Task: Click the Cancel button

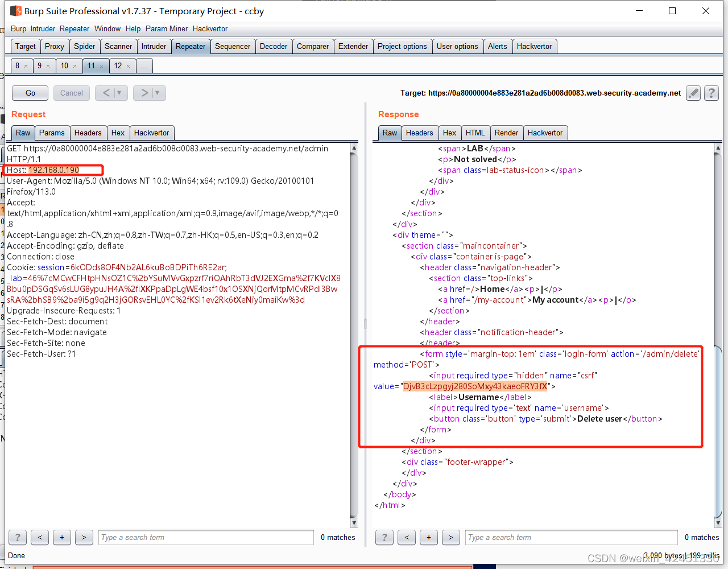Action: coord(72,93)
